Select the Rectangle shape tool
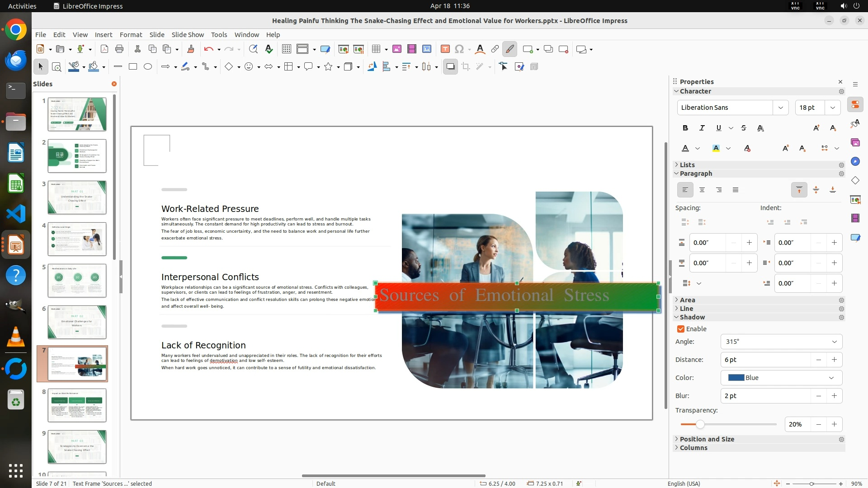The width and height of the screenshot is (868, 488). pyautogui.click(x=133, y=67)
